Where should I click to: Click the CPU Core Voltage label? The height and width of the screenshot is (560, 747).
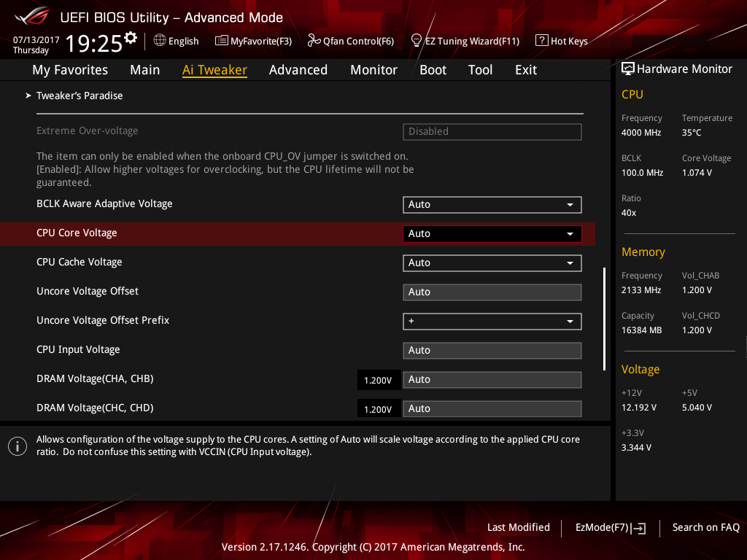(77, 233)
